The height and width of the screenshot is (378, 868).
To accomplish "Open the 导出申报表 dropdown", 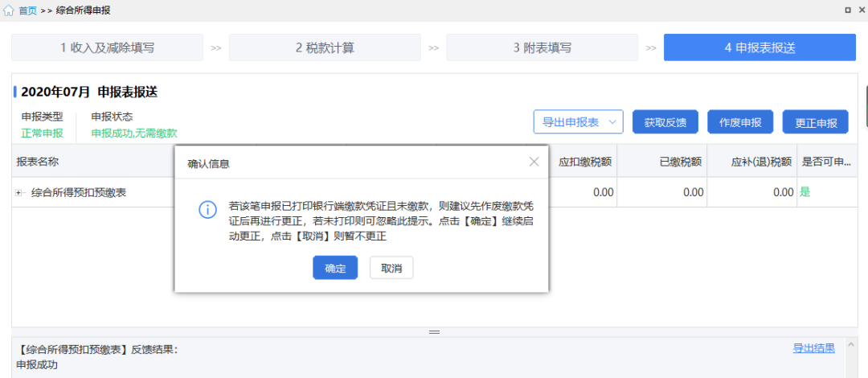I will click(x=571, y=122).
